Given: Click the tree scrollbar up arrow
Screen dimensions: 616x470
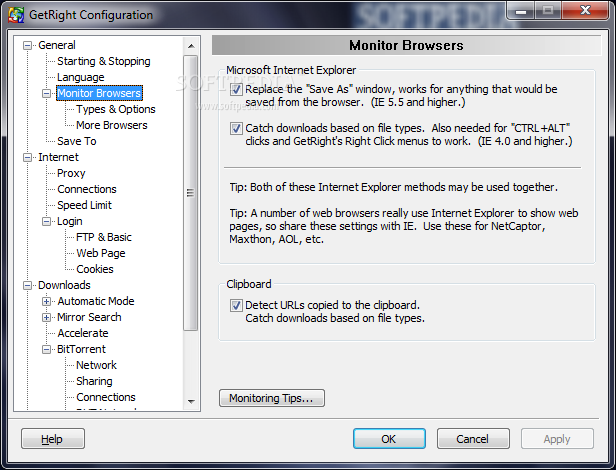Looking at the screenshot, I should click(191, 46).
